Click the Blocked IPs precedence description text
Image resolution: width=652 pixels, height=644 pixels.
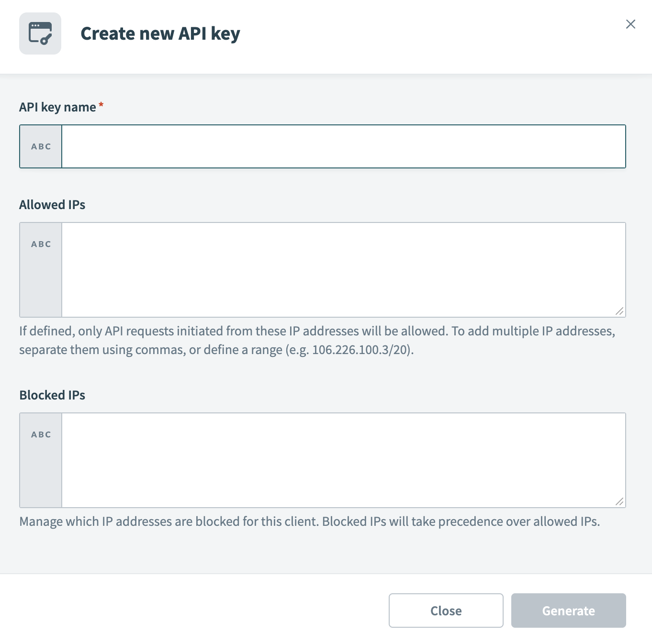pos(309,522)
